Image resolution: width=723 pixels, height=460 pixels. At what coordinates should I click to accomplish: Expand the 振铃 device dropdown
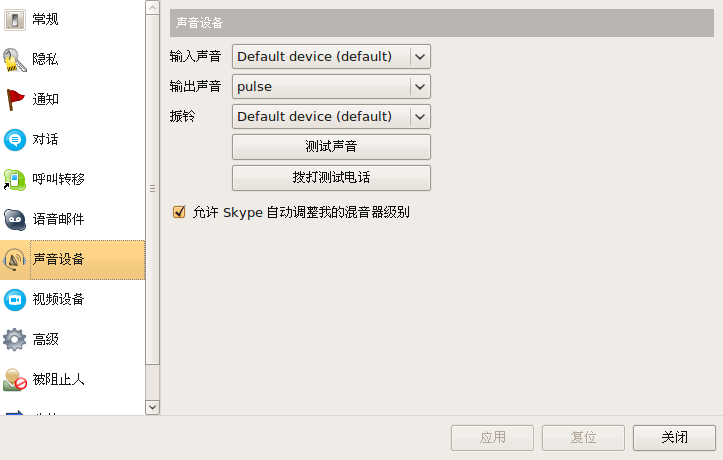click(x=420, y=117)
